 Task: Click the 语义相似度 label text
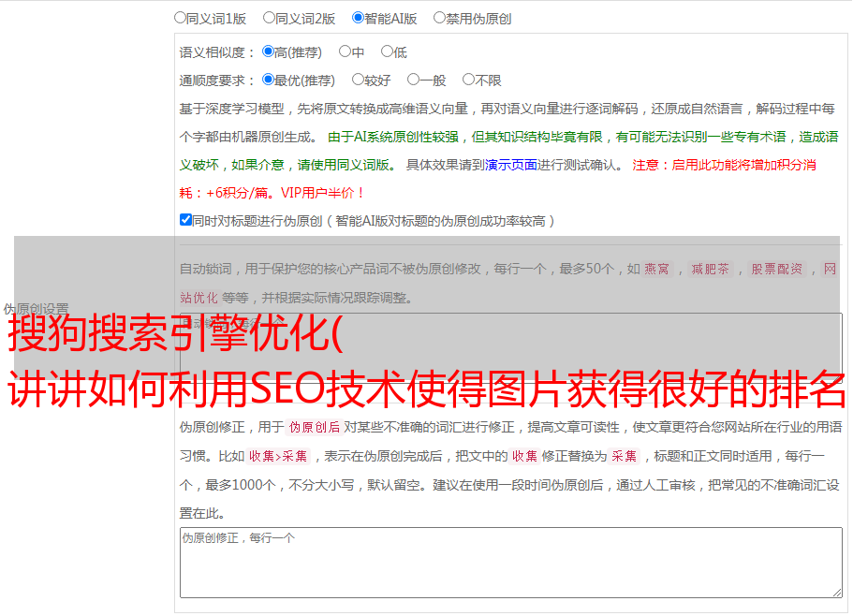pos(213,52)
